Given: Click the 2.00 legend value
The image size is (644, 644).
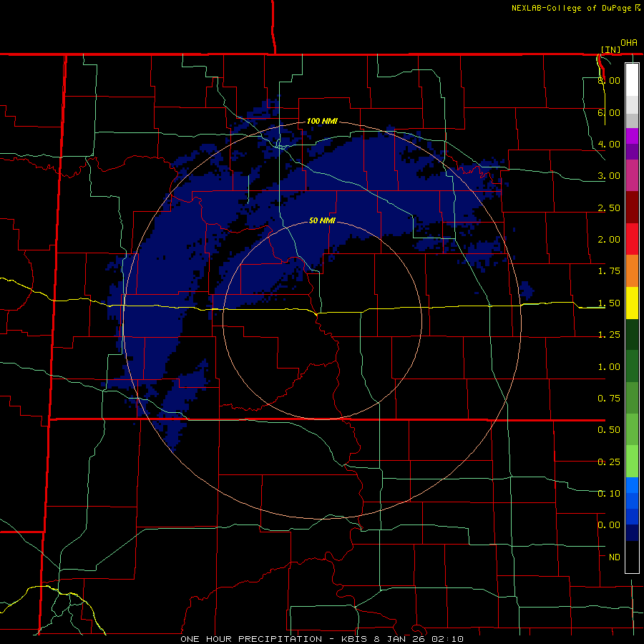Looking at the screenshot, I should pyautogui.click(x=609, y=240).
